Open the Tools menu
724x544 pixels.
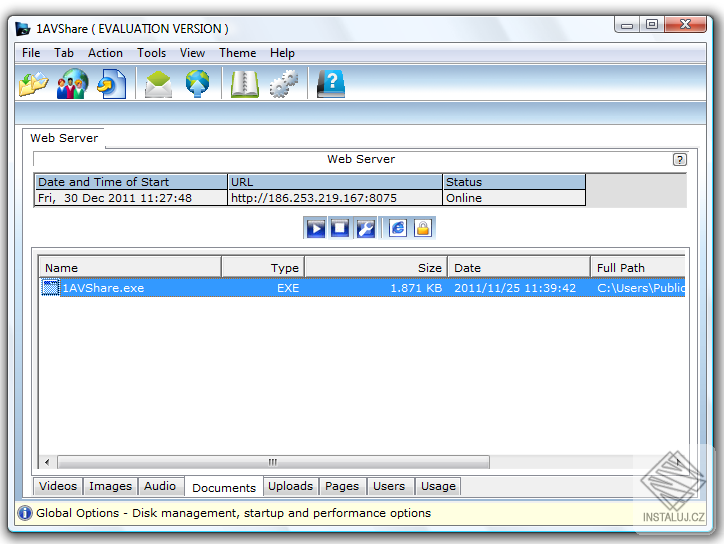[151, 53]
